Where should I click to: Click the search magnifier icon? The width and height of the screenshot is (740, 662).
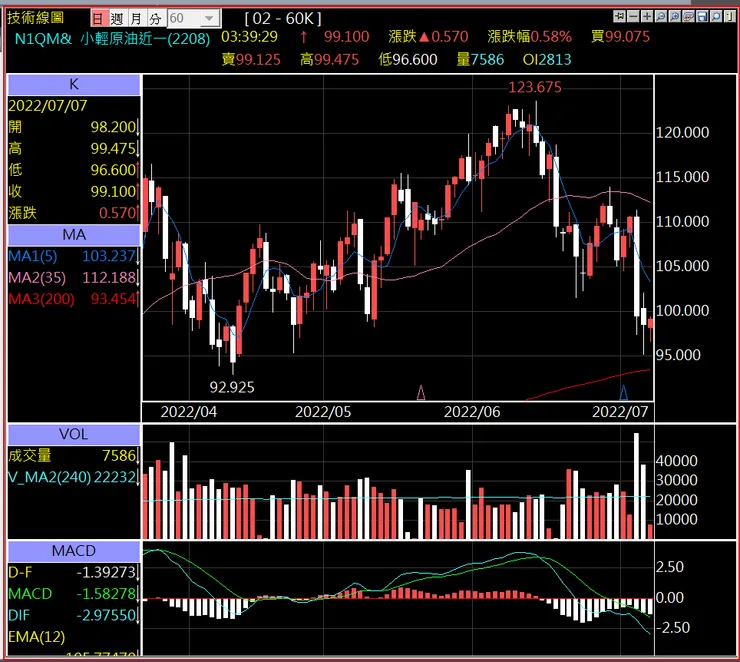point(716,16)
